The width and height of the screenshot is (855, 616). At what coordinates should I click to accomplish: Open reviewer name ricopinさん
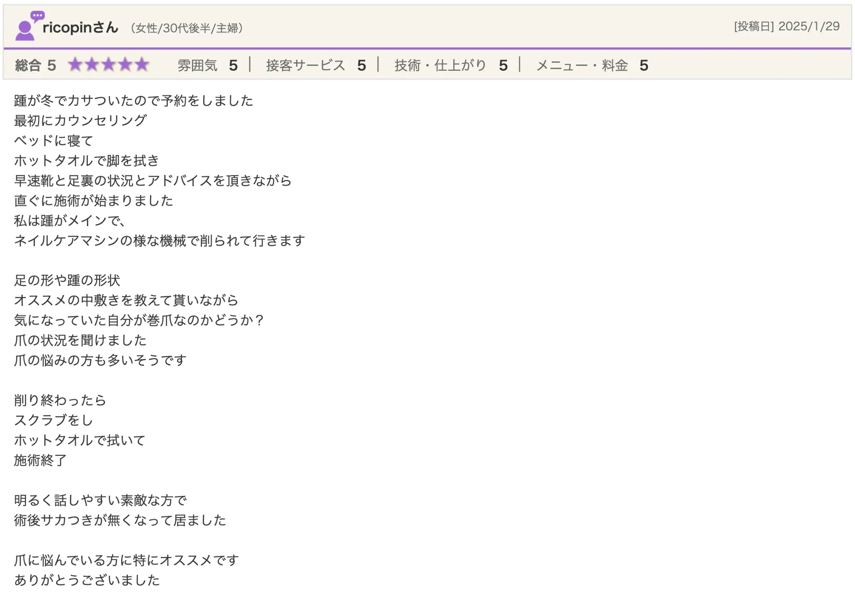point(81,28)
